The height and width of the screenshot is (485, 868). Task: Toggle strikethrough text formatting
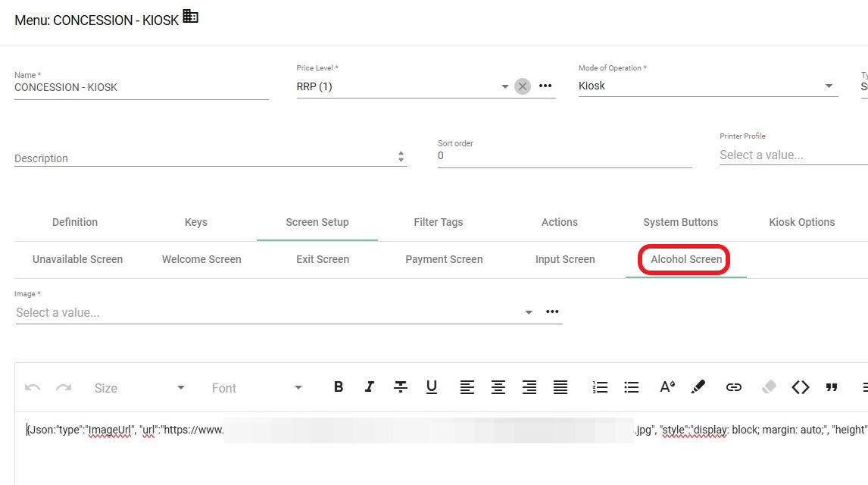tap(400, 387)
